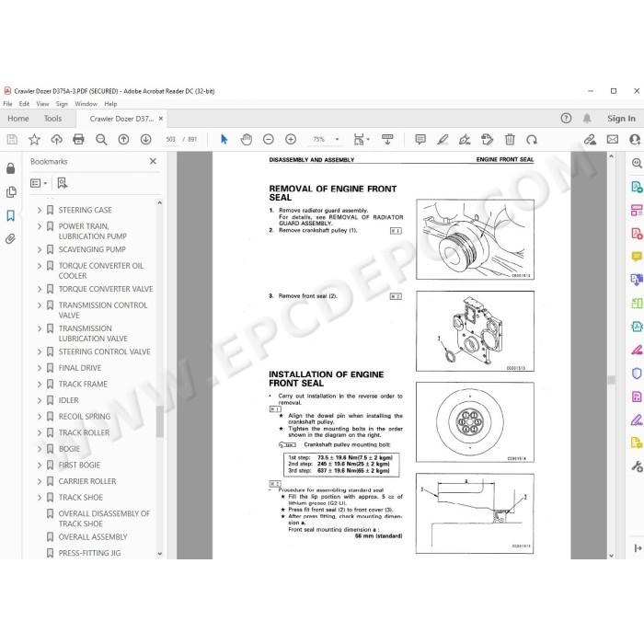The height and width of the screenshot is (644, 644).
Task: Zoom in with plus icon
Action: tap(291, 140)
